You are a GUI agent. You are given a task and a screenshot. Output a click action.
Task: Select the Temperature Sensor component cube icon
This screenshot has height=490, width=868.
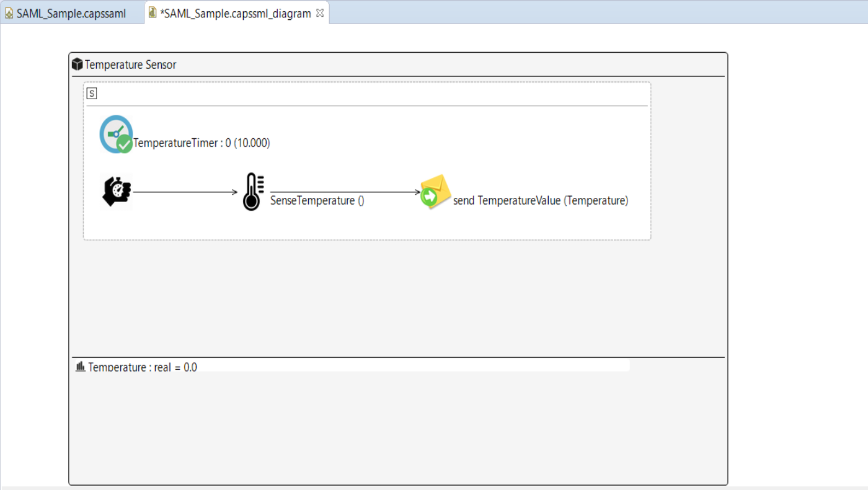[x=77, y=65]
